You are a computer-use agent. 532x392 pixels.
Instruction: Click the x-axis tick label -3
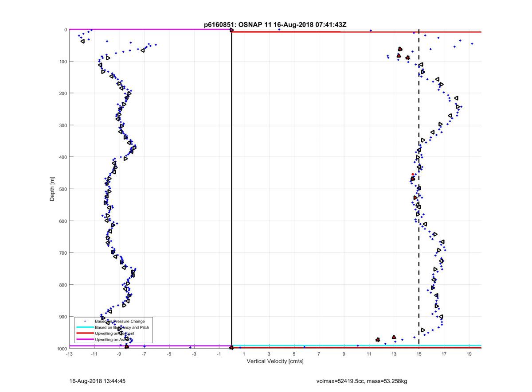point(194,354)
